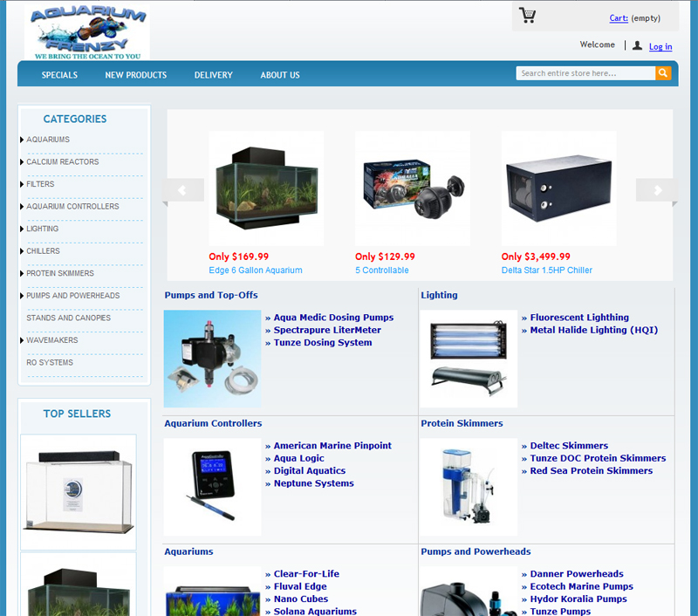
Task: Expand the Lighting category arrow
Action: pos(22,229)
